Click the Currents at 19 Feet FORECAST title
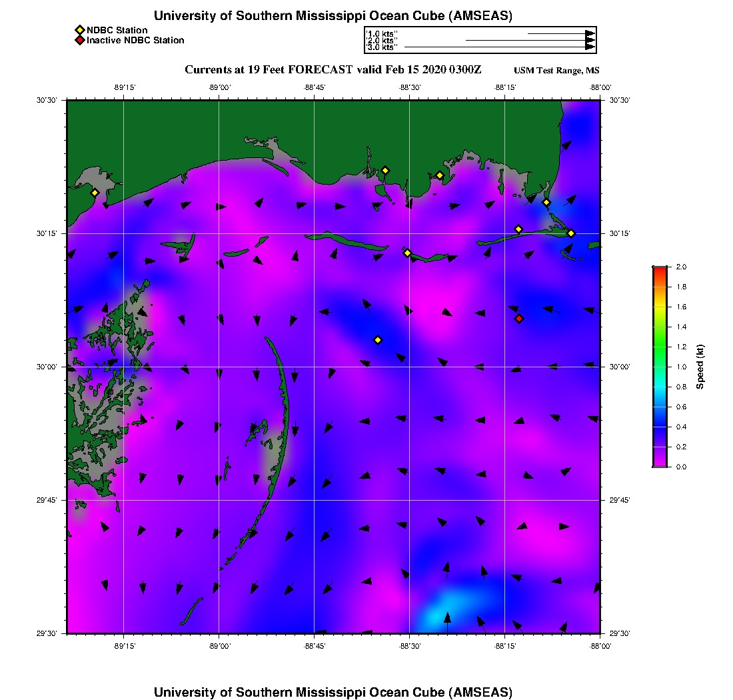 pos(333,70)
